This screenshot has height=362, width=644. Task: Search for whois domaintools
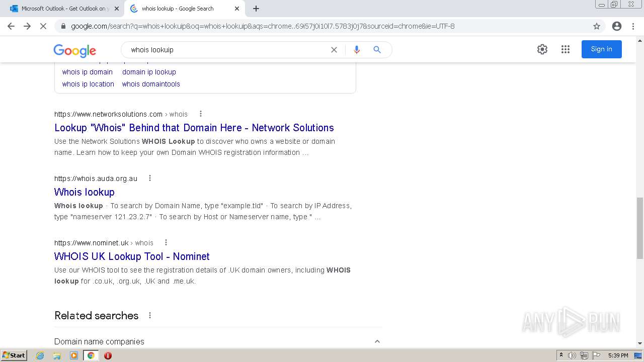[x=151, y=84]
